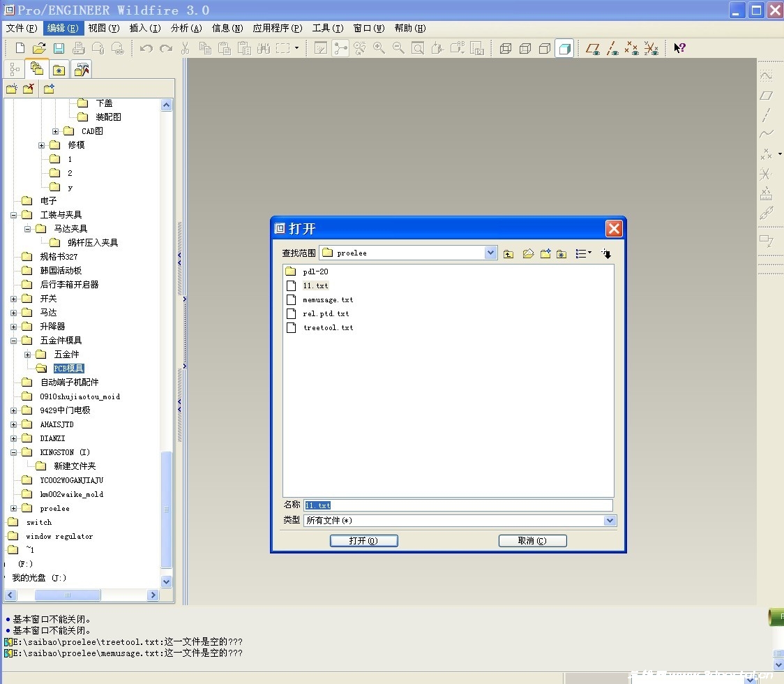Viewport: 784px width, 684px height.
Task: Toggle datum planes display icon
Action: (593, 49)
